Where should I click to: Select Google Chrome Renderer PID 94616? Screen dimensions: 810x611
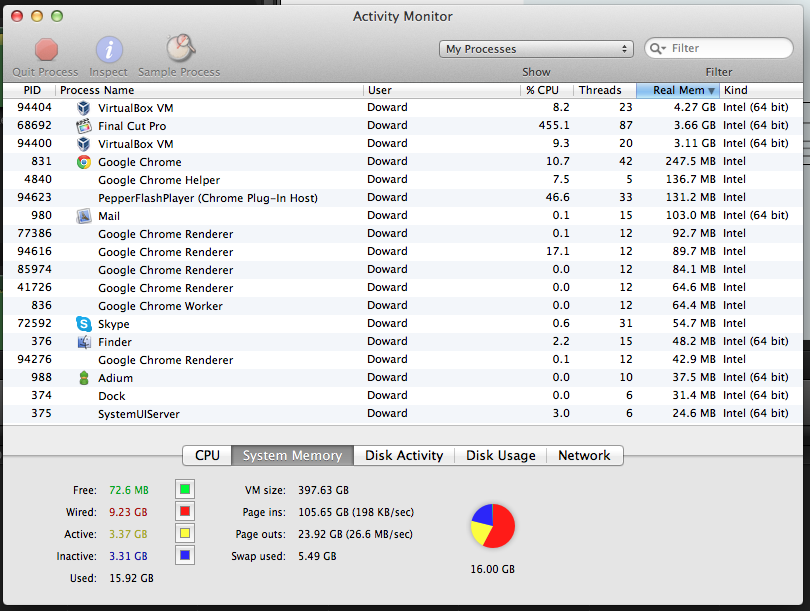403,252
